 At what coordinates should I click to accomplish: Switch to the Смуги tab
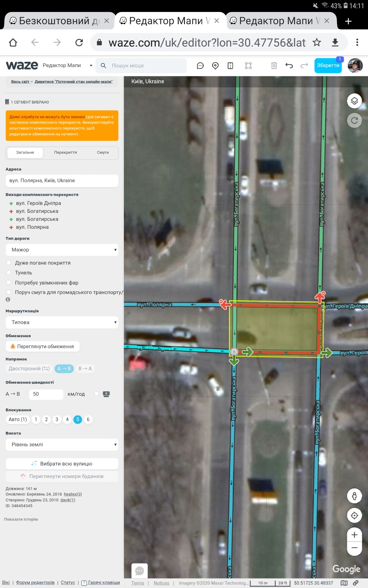click(x=103, y=153)
